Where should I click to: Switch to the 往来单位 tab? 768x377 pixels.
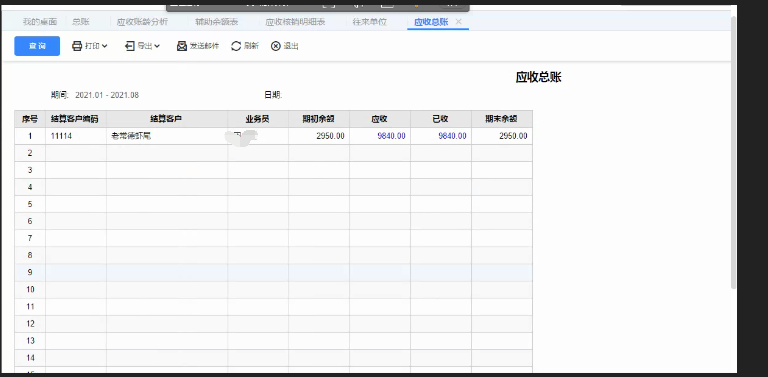(370, 22)
